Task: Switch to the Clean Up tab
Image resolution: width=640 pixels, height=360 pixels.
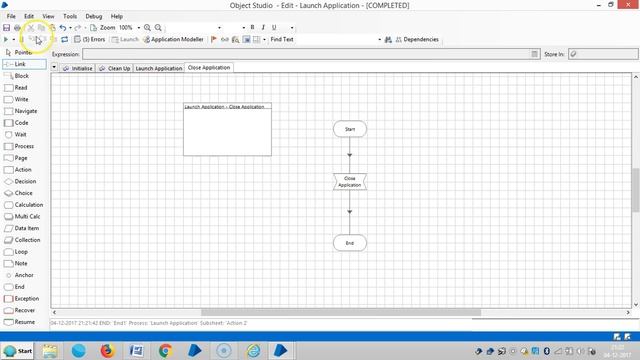Action: pos(114,68)
